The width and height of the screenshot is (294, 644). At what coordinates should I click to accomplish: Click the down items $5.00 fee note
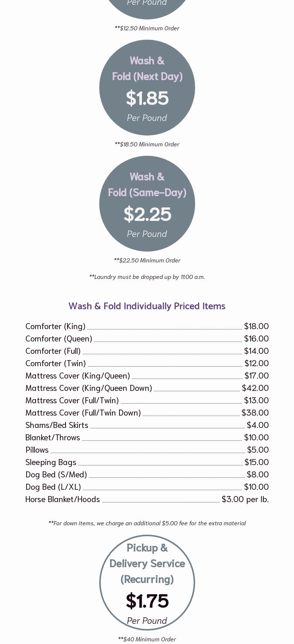click(147, 523)
